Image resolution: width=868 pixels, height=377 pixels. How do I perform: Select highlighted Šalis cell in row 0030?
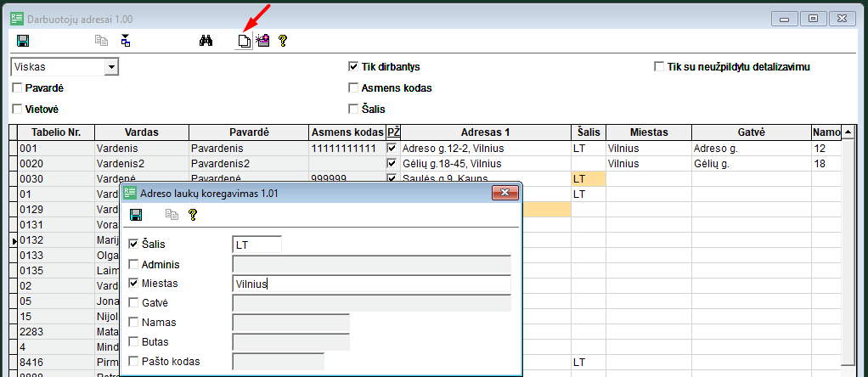tap(589, 179)
